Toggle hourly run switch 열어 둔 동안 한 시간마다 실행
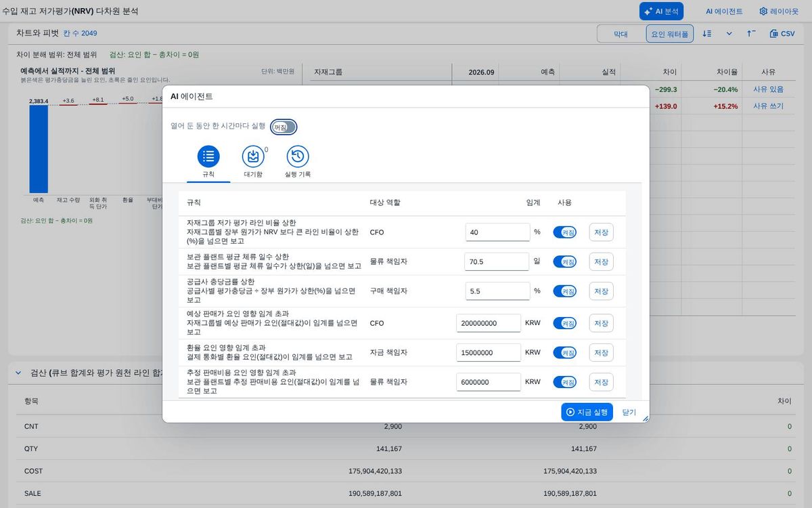The width and height of the screenshot is (812, 508). [284, 127]
